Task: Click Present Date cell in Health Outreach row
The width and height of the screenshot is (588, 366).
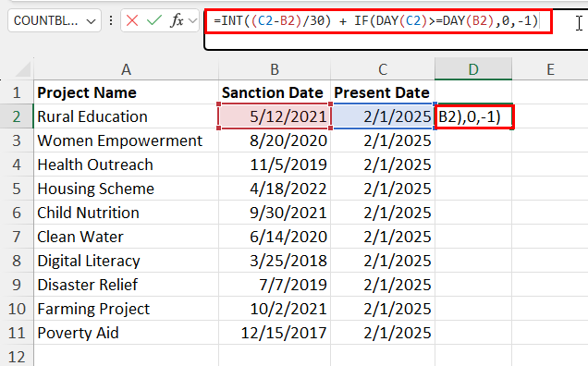Action: pyautogui.click(x=383, y=165)
